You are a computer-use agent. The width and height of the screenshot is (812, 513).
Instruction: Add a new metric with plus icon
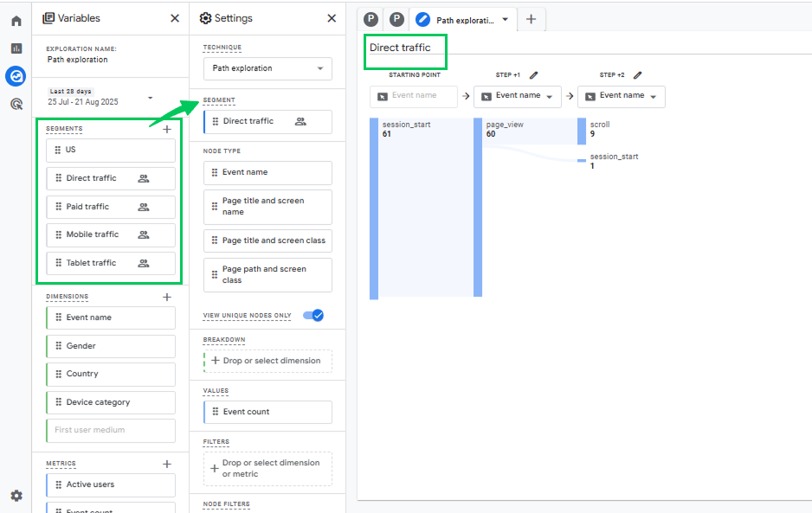[x=167, y=464]
